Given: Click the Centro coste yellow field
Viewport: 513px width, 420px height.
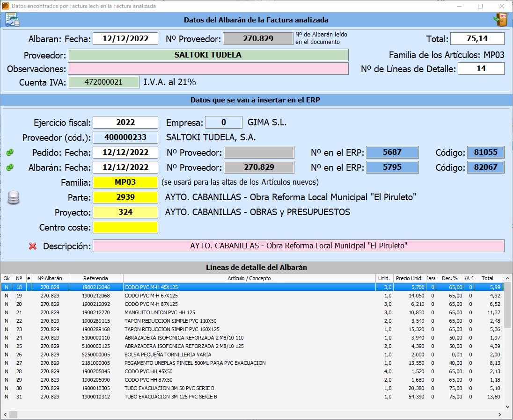Looking at the screenshot, I should pyautogui.click(x=125, y=227).
